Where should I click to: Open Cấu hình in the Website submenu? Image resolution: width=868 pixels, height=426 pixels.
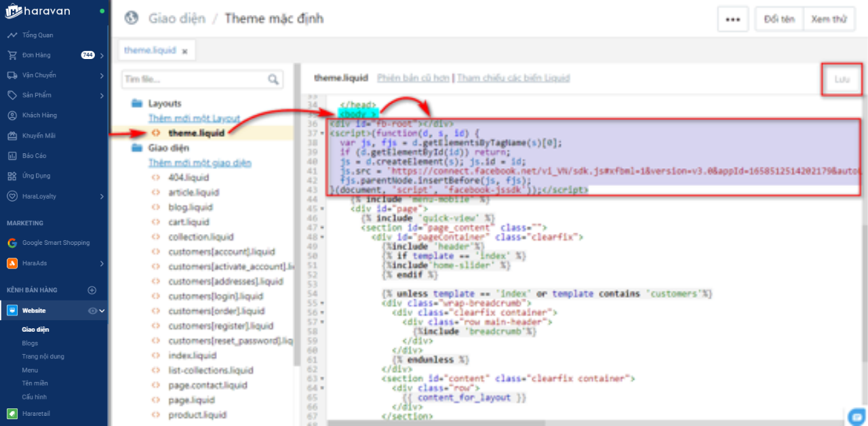[x=34, y=397]
